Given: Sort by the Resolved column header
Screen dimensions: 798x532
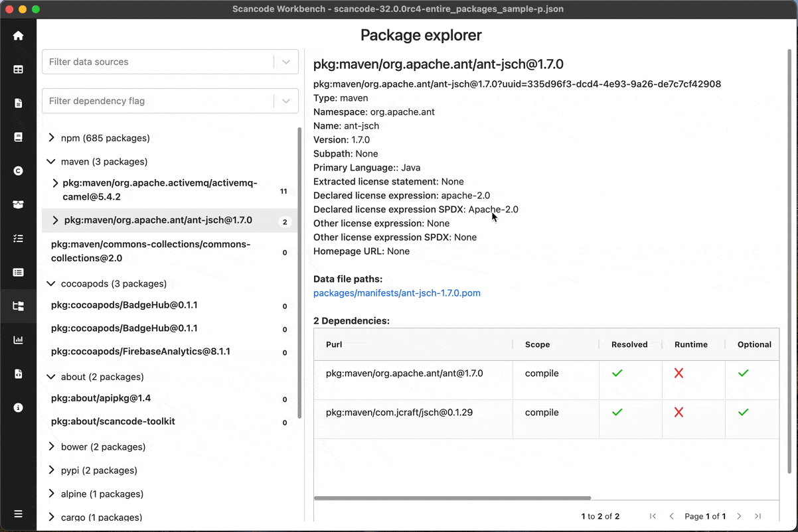Looking at the screenshot, I should click(630, 344).
